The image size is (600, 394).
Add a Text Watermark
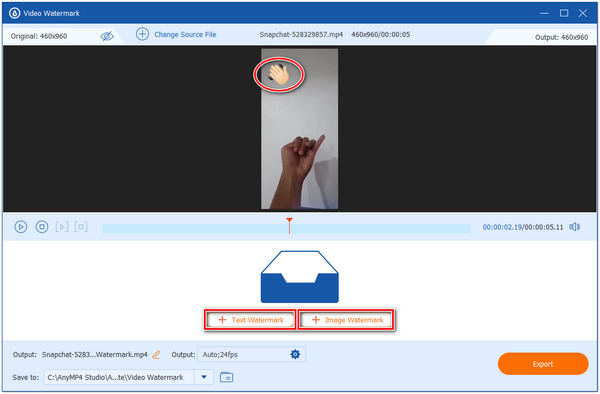[x=250, y=320]
